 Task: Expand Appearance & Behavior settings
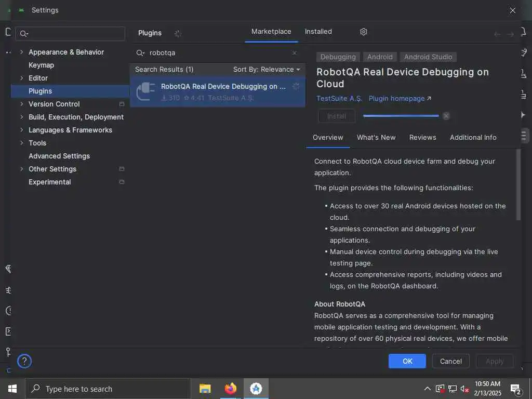pyautogui.click(x=22, y=52)
